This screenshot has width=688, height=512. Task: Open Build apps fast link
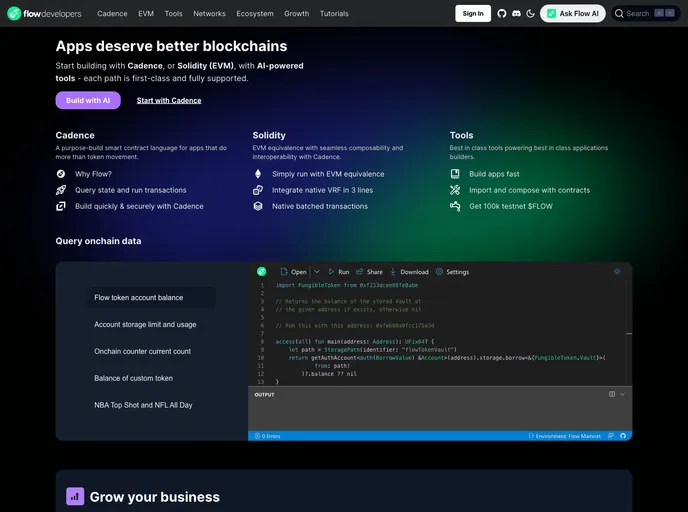[x=494, y=174]
